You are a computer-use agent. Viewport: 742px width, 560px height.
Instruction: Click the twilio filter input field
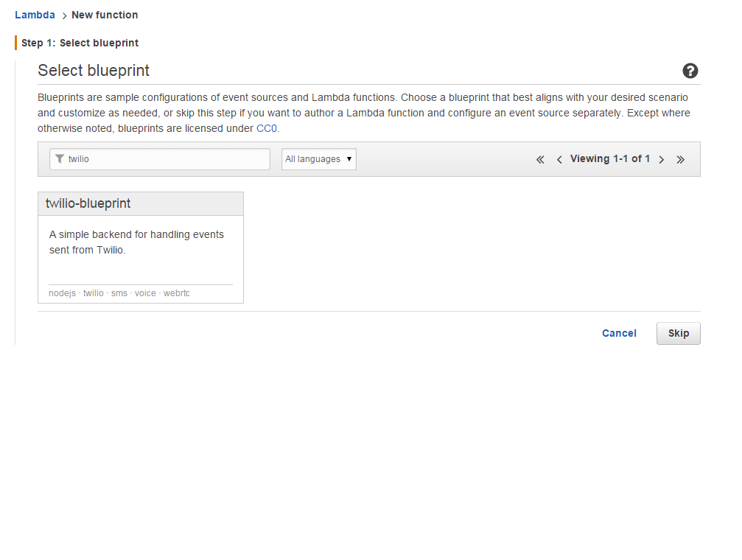(x=160, y=159)
